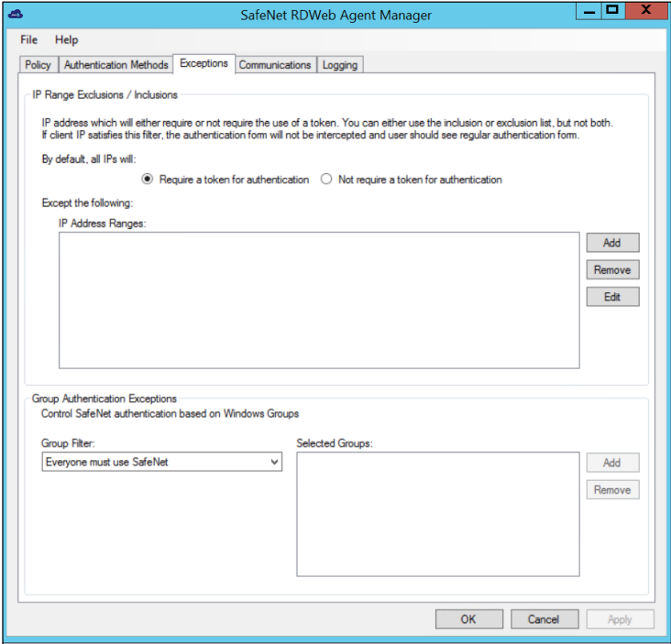
Task: Click inside the Selected Groups list
Action: point(438,514)
